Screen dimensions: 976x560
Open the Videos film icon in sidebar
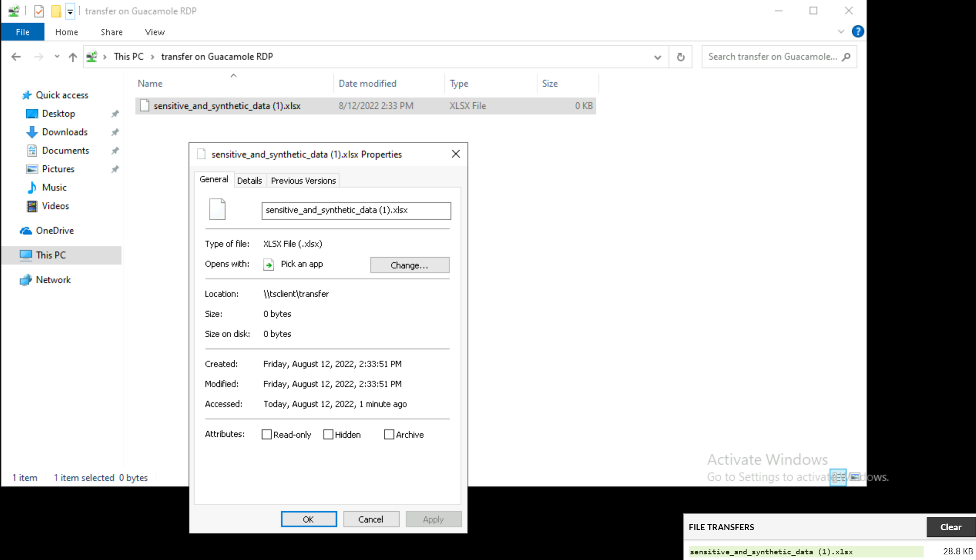(x=32, y=206)
